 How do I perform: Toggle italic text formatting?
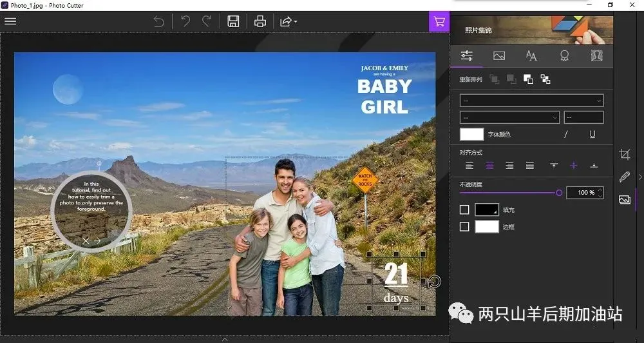(x=565, y=135)
